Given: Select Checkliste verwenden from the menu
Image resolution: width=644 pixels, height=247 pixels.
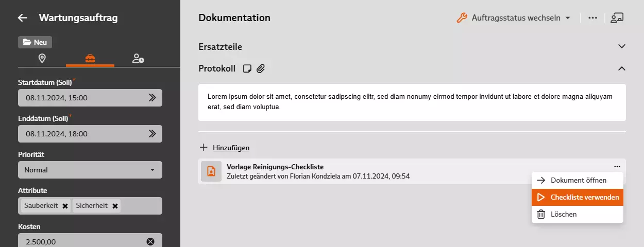Looking at the screenshot, I should pos(578,197).
